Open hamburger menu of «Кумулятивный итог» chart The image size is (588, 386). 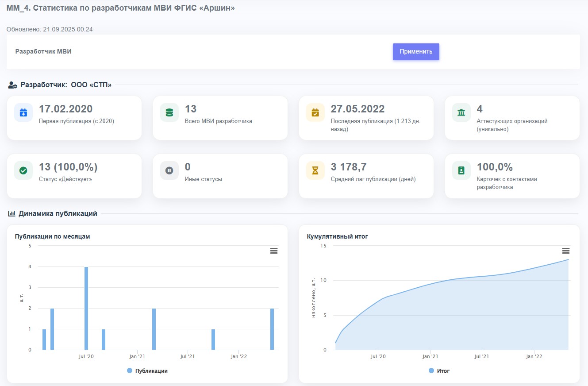point(566,251)
